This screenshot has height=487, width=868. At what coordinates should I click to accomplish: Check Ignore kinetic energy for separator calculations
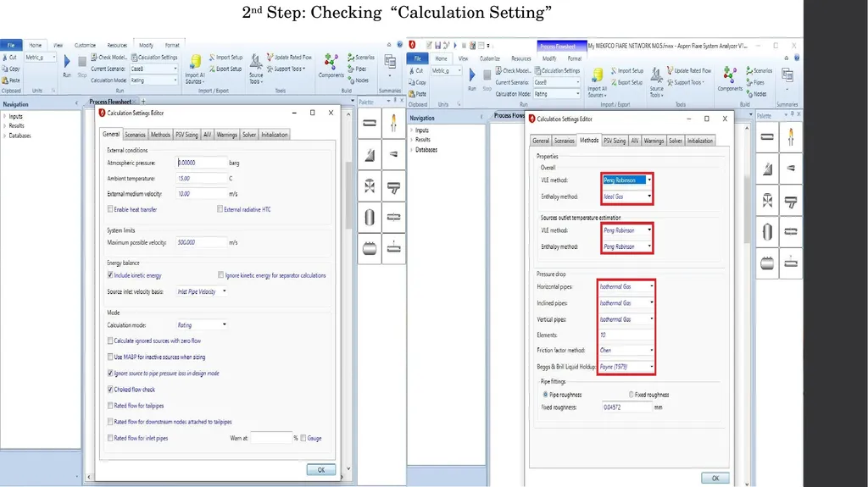pyautogui.click(x=221, y=275)
